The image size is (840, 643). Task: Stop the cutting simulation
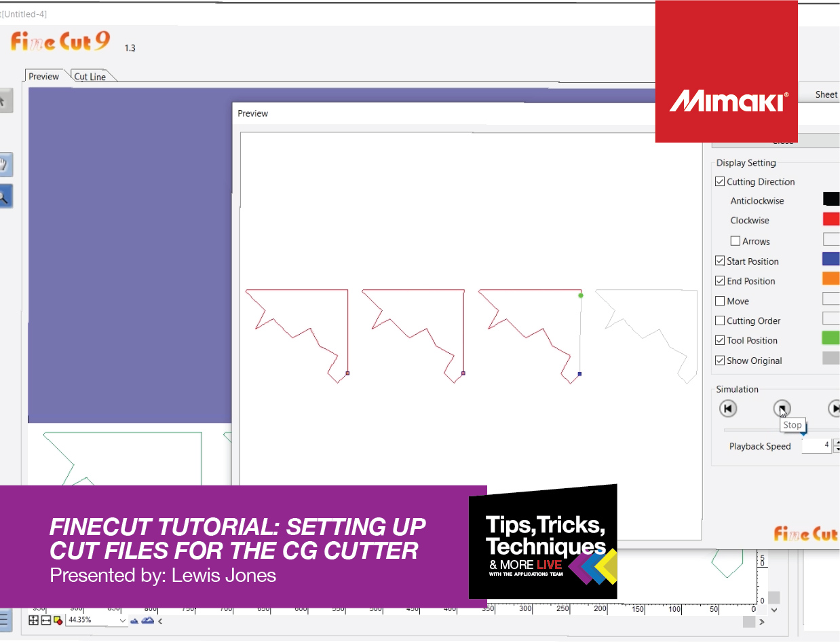(x=782, y=408)
